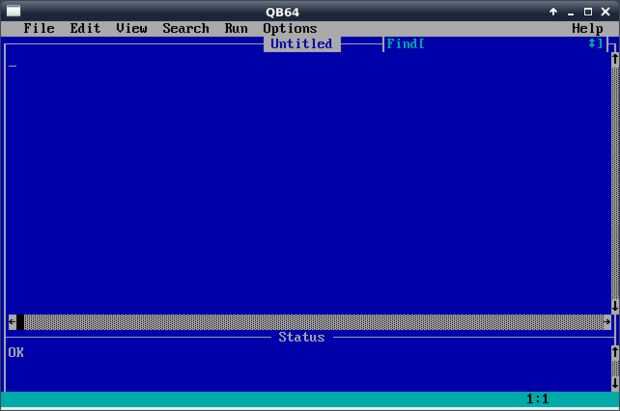The image size is (620, 411).
Task: Click the QB64 window menu icon
Action: (x=13, y=11)
